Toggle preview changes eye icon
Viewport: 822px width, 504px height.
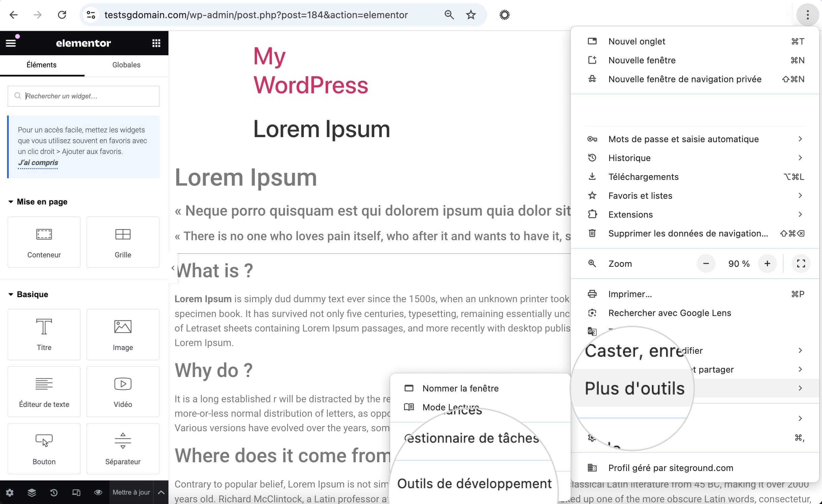(x=98, y=493)
